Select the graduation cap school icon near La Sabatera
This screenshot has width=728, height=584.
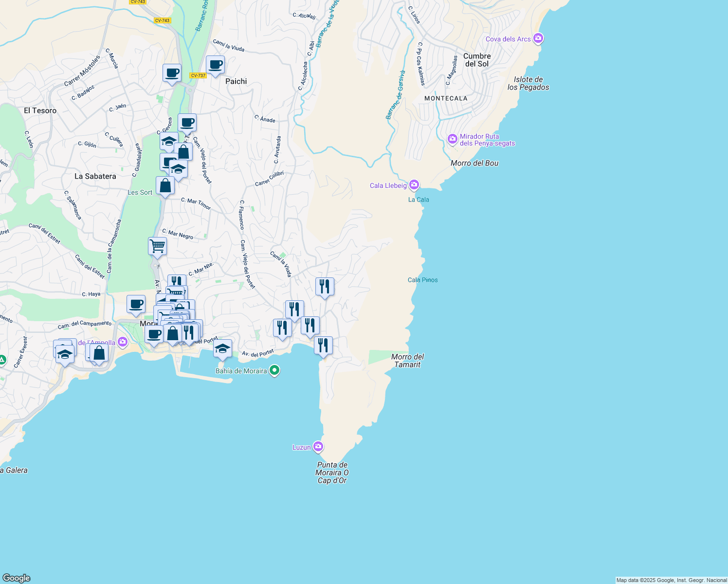point(179,169)
